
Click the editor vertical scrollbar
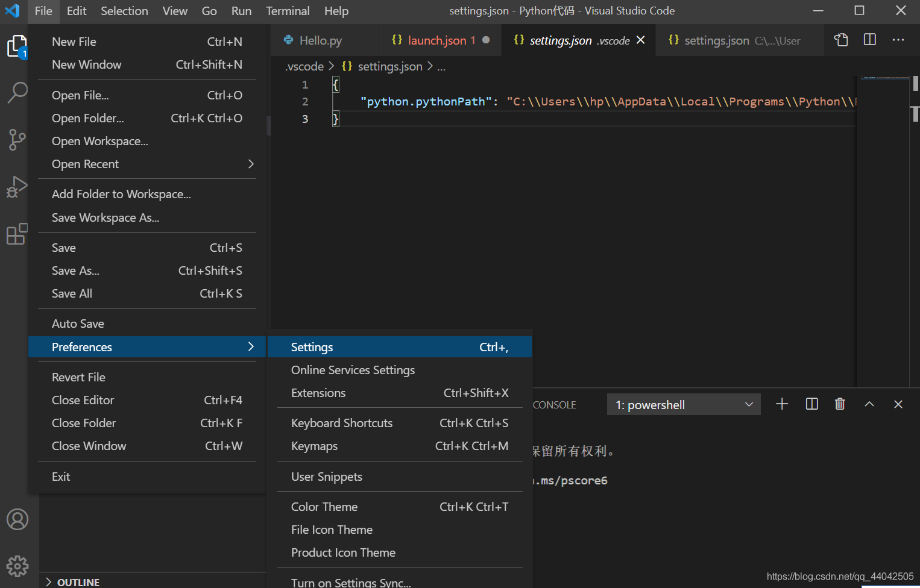[x=915, y=231]
